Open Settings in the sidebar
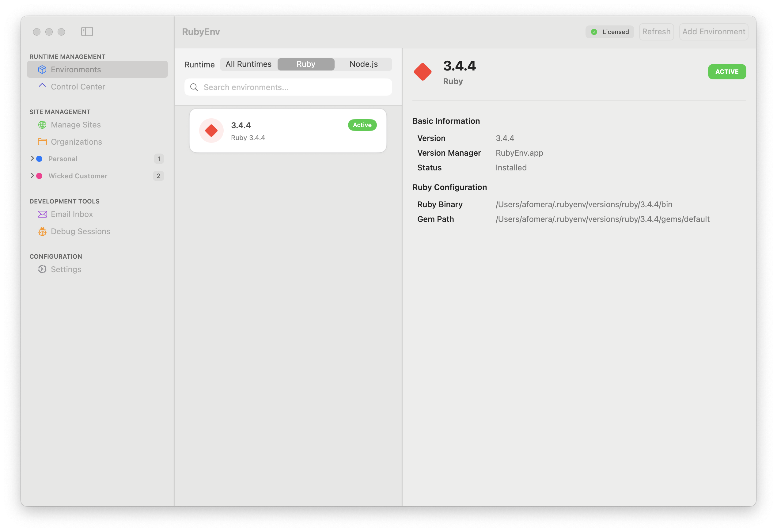The height and width of the screenshot is (532, 777). pos(97,269)
